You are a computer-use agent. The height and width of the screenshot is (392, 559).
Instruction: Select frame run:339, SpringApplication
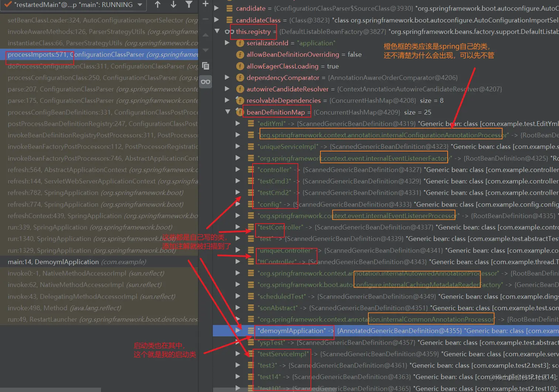[99, 227]
